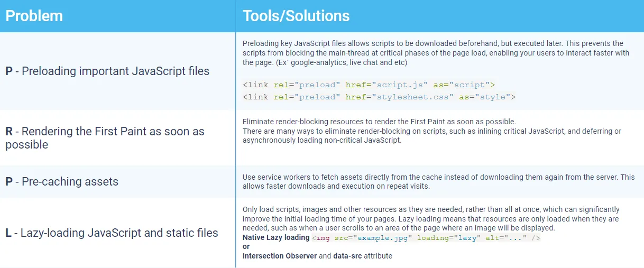
Task: Click the Native Lazy loading bold label
Action: pyautogui.click(x=276, y=237)
